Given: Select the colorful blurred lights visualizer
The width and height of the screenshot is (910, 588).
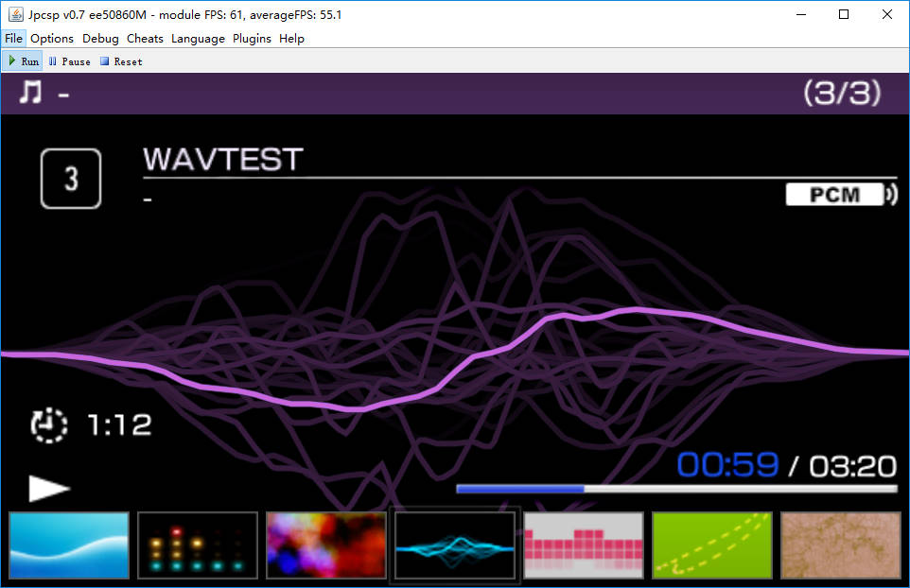Looking at the screenshot, I should click(x=326, y=545).
